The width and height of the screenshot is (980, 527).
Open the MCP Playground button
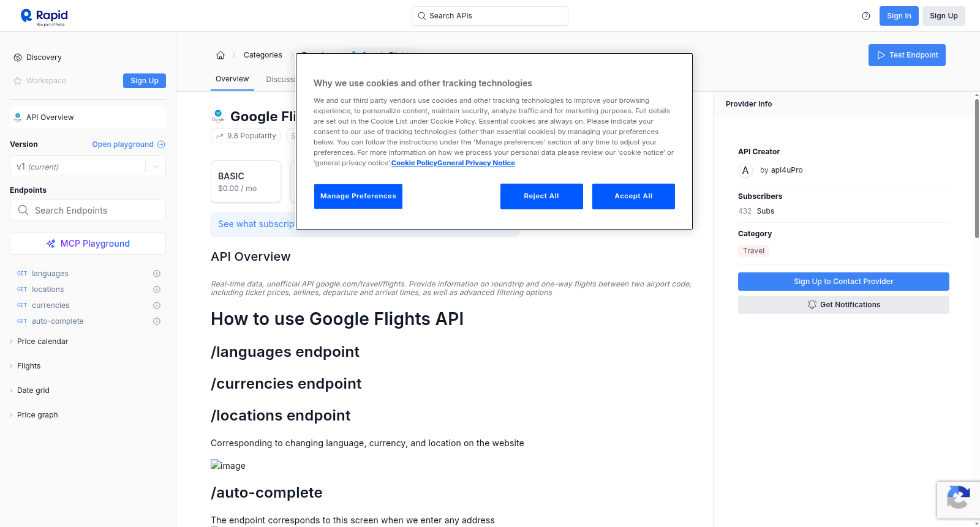coord(88,244)
